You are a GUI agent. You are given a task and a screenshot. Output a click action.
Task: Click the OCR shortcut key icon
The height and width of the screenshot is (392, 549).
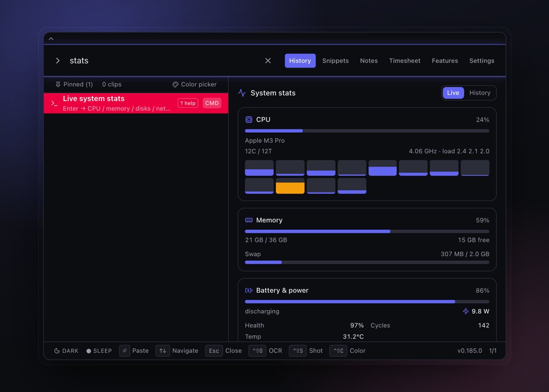click(257, 351)
